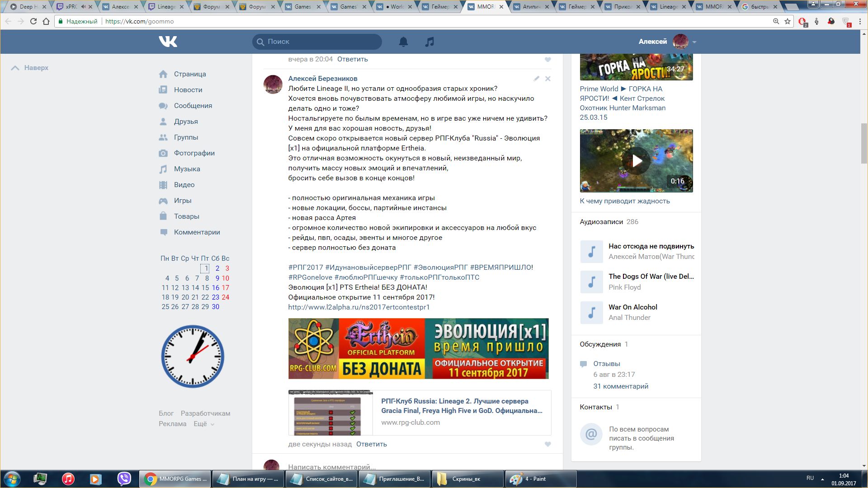Click the #RPGonelove hashtag
The height and width of the screenshot is (488, 868).
pos(310,277)
